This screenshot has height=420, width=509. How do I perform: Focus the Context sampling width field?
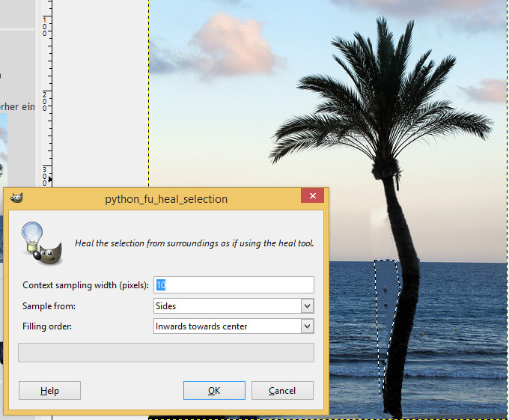[x=234, y=285]
